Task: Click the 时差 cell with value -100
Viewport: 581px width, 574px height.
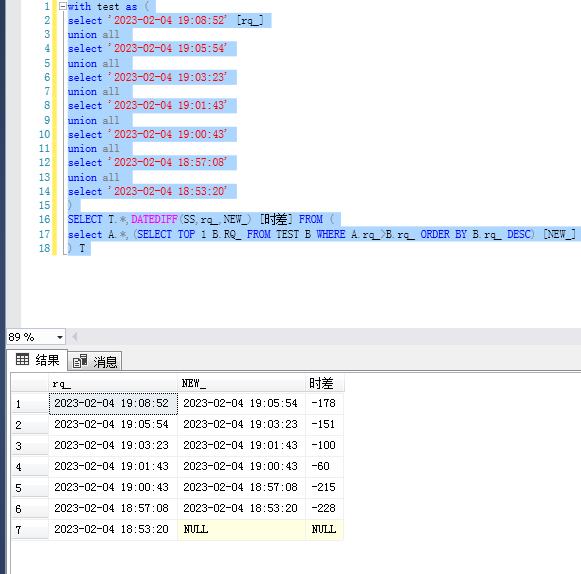Action: [325, 445]
